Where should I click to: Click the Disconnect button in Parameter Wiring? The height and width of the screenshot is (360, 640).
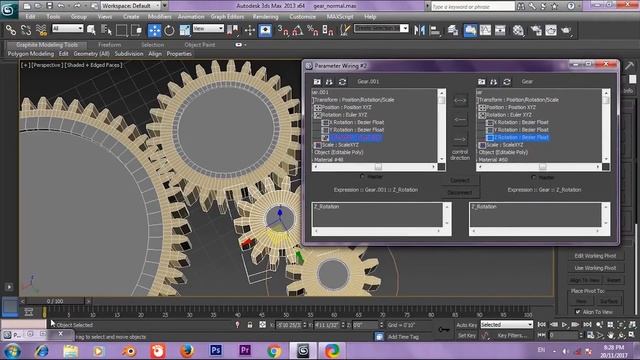tap(460, 193)
